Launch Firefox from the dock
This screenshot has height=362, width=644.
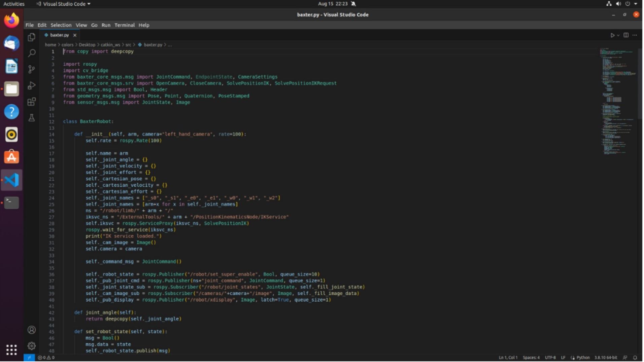pyautogui.click(x=11, y=21)
